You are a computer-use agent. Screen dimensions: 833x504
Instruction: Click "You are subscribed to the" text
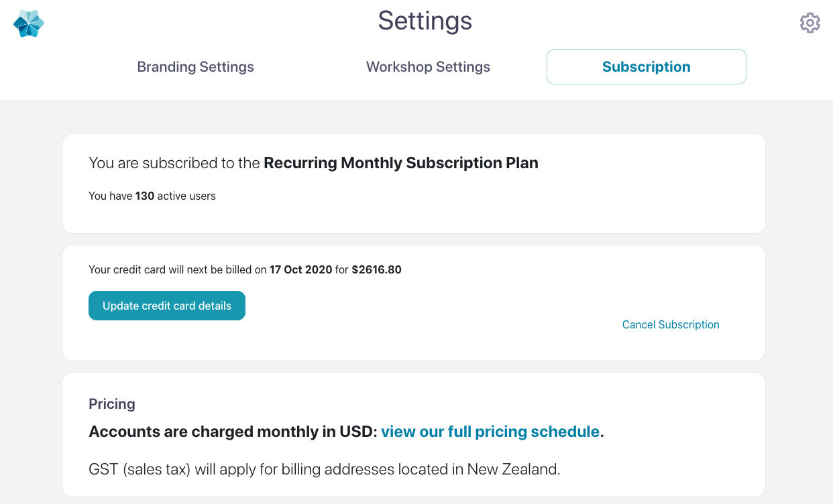pos(174,163)
